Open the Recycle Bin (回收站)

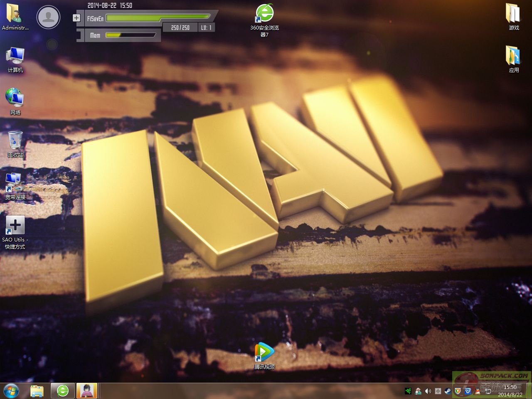click(15, 140)
